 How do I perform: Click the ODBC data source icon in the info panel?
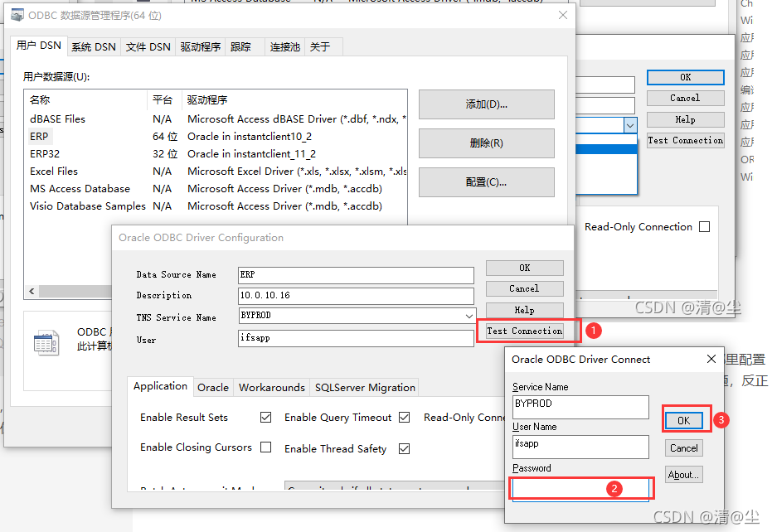[46, 342]
